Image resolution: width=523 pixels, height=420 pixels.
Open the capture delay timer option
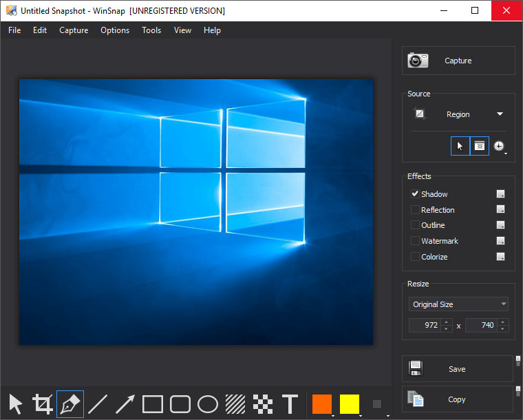[x=499, y=146]
